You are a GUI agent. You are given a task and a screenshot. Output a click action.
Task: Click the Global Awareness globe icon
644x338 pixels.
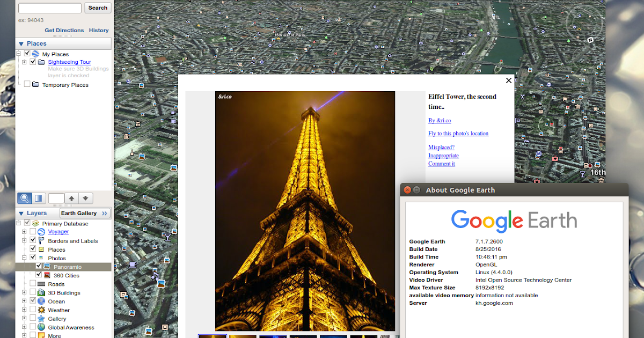(41, 326)
